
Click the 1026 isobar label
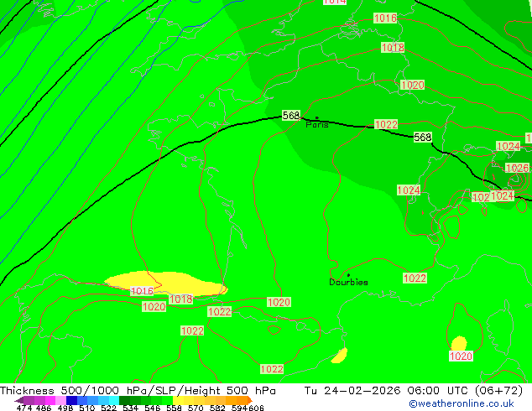tap(517, 168)
